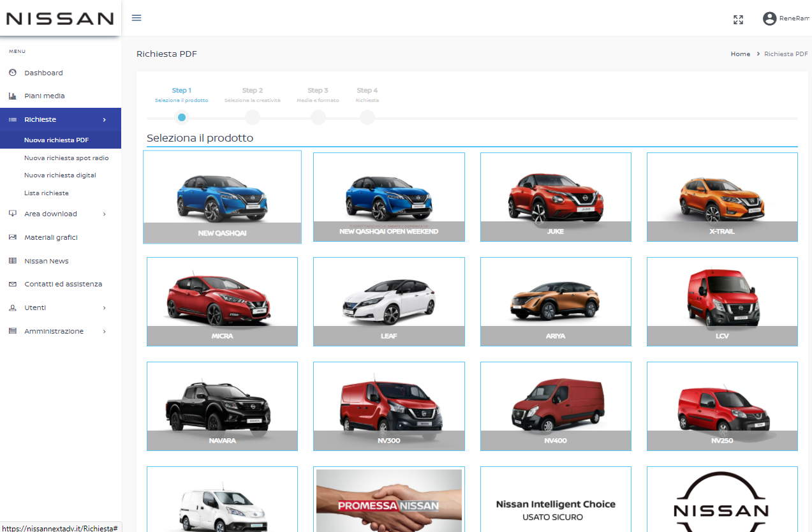Click the Home breadcrumb link
This screenshot has height=532, width=812.
point(740,54)
